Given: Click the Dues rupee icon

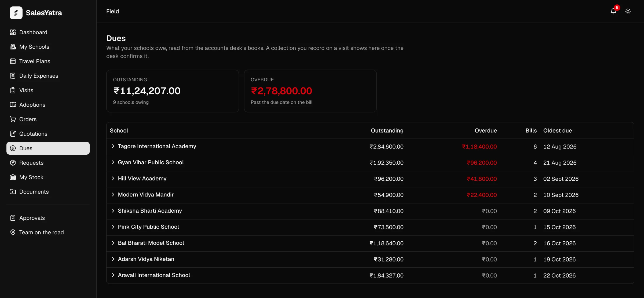Looking at the screenshot, I should point(13,148).
